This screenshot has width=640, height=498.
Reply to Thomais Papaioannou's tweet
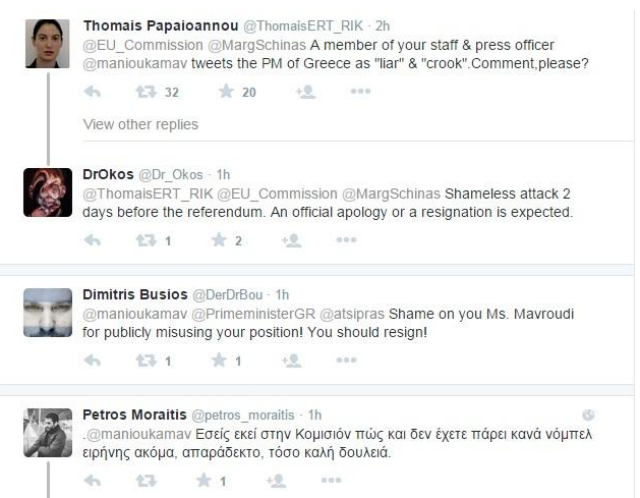click(x=91, y=92)
